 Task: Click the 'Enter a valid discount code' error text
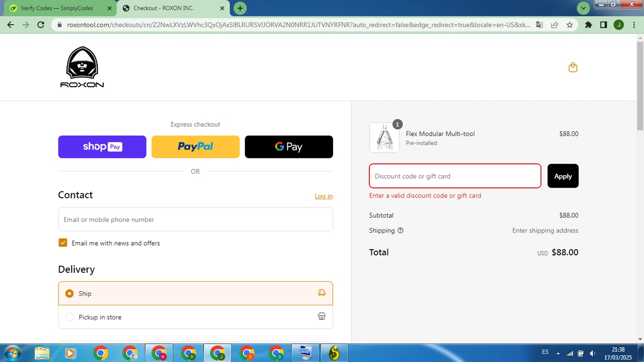pos(425,195)
